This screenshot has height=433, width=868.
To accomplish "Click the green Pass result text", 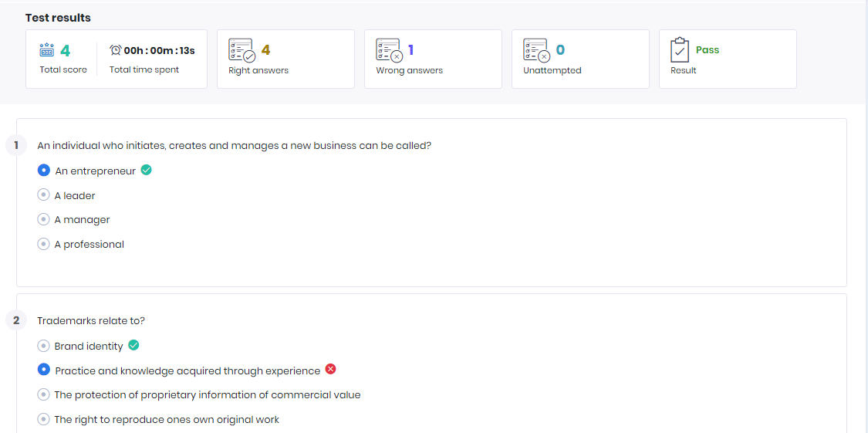I will click(x=708, y=50).
